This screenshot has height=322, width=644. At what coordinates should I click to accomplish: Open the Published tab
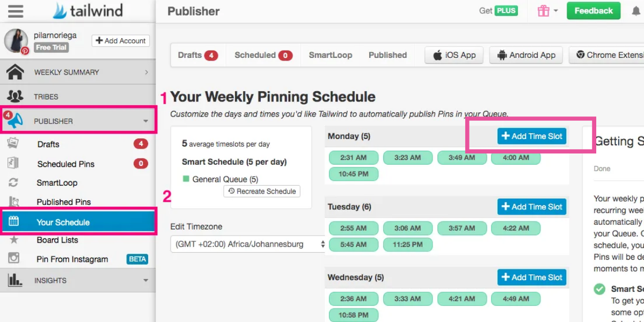pyautogui.click(x=387, y=55)
